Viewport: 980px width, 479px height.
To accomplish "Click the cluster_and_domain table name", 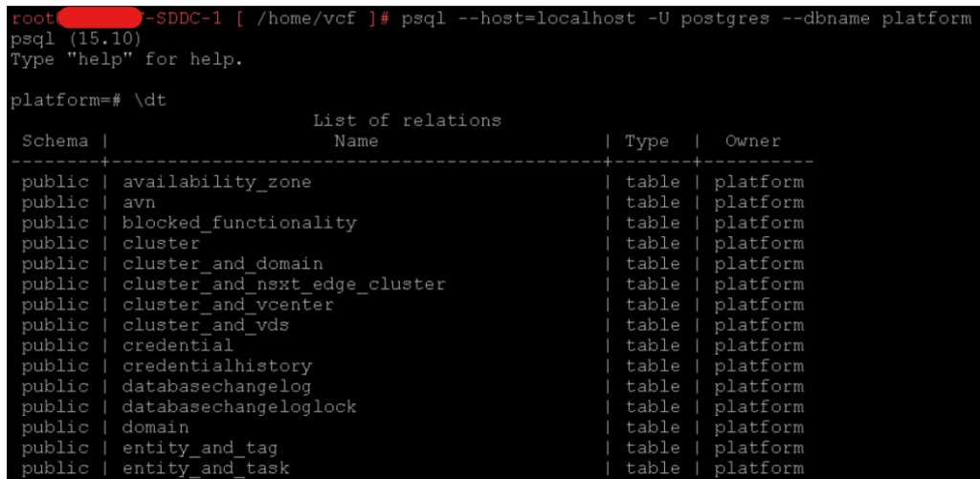I will 222,264.
